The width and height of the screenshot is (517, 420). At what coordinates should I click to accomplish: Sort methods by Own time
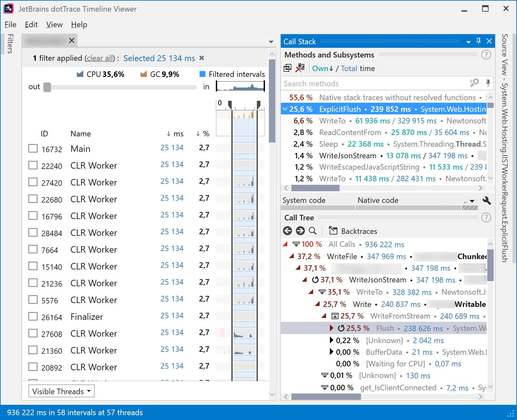click(322, 68)
